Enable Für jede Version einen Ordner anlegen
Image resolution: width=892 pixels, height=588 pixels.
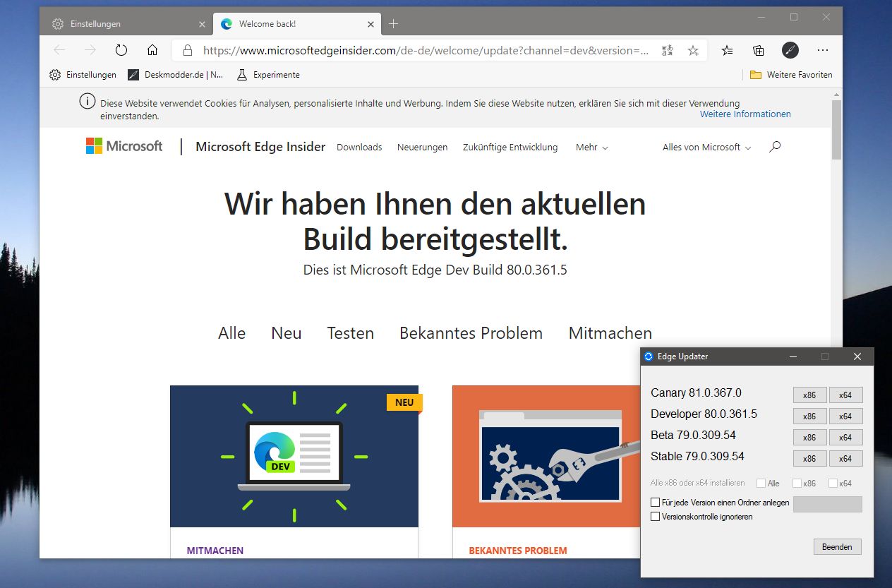(x=656, y=503)
